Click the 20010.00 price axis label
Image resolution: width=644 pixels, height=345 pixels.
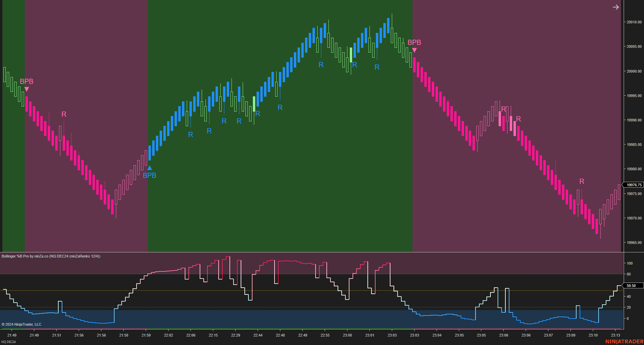634,22
